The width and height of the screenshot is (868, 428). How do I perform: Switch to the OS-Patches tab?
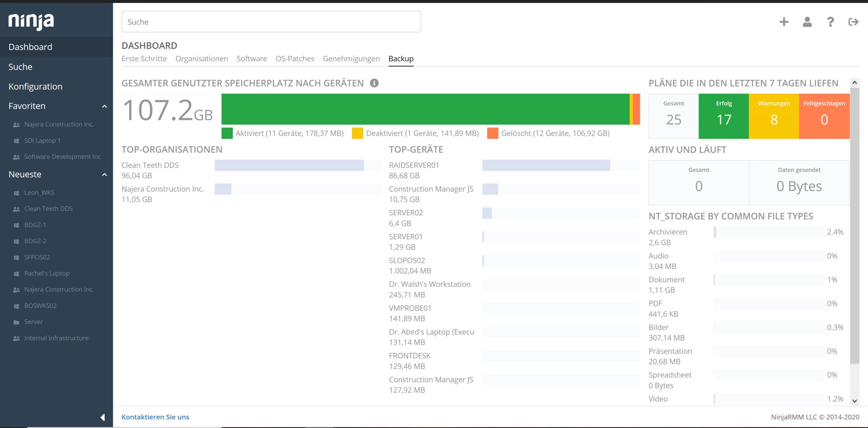click(x=295, y=59)
